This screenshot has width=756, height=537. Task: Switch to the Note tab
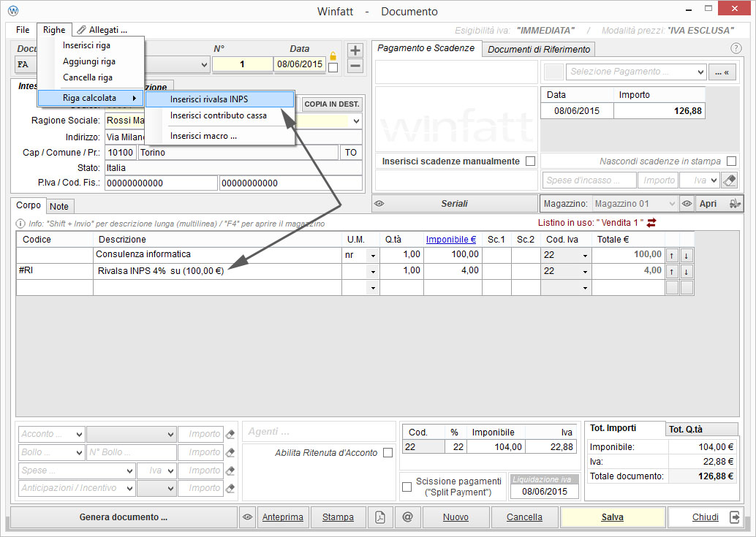pyautogui.click(x=59, y=206)
